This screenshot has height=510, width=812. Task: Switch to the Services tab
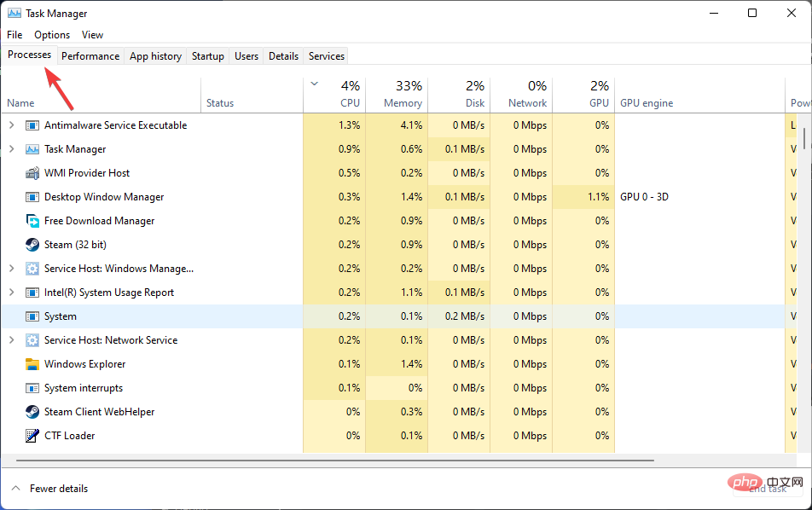(x=325, y=55)
